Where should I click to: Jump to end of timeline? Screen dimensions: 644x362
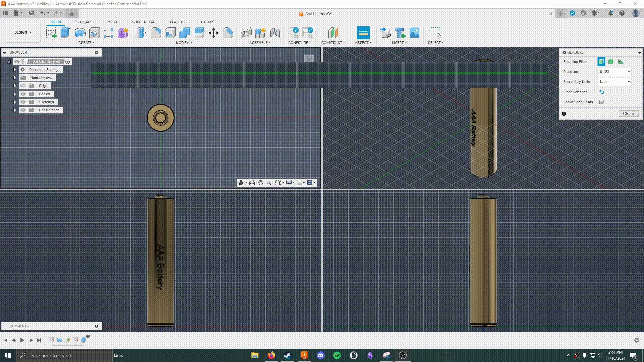pos(39,340)
